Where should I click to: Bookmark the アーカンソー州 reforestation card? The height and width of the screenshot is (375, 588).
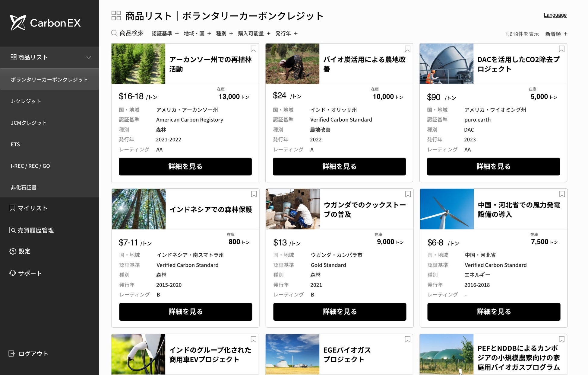(253, 49)
